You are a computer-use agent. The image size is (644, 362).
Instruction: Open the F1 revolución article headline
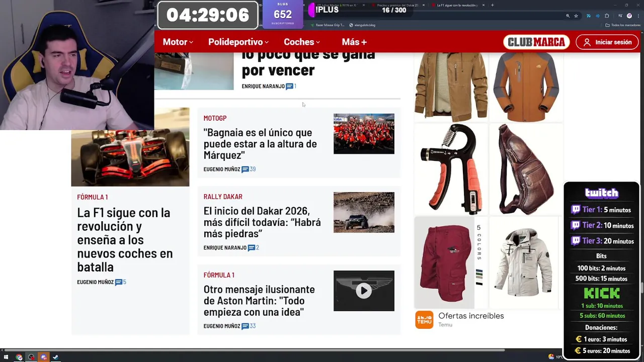(125, 240)
